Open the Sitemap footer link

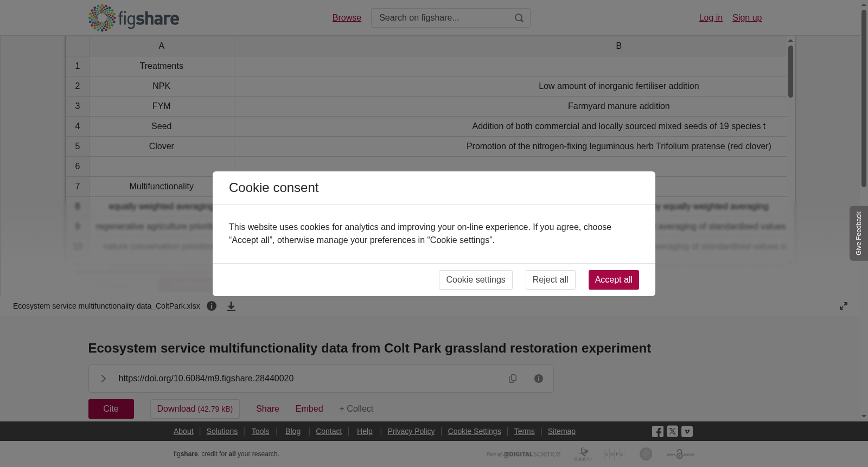pos(561,431)
